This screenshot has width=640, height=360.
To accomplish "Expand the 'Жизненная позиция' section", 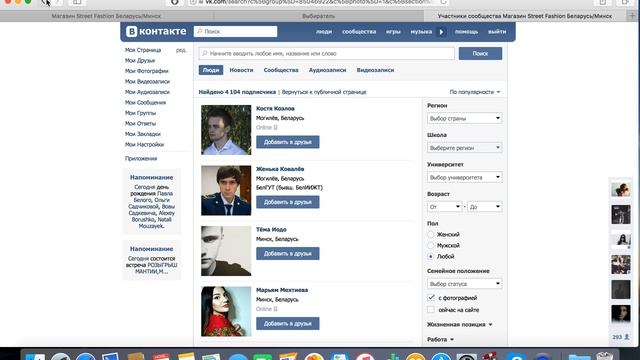I will coord(460,324).
